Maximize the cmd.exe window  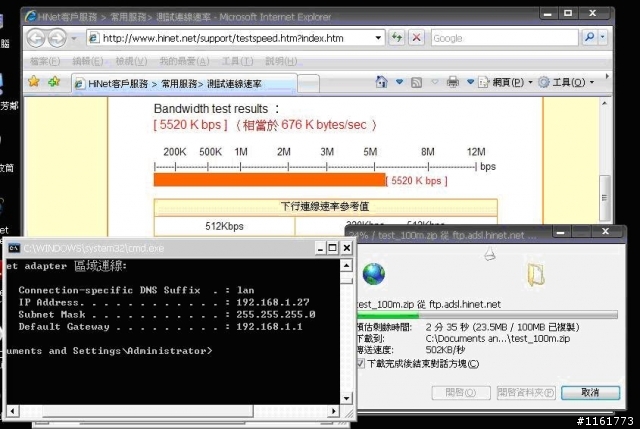click(x=332, y=248)
